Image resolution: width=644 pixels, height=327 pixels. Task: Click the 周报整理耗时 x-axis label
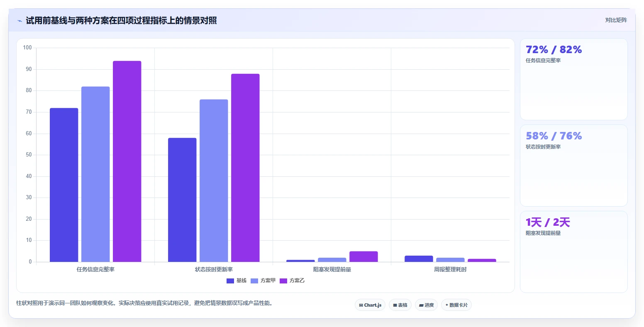point(450,270)
